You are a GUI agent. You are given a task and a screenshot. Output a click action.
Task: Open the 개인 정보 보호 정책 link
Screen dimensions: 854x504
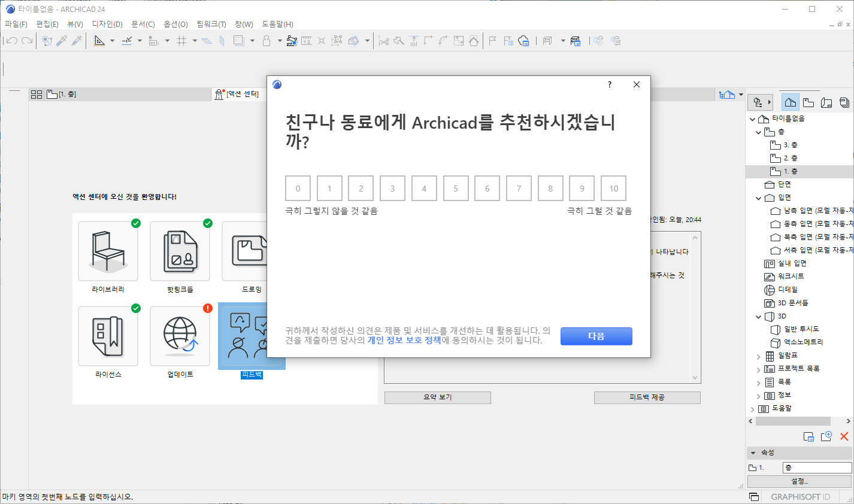click(x=404, y=341)
